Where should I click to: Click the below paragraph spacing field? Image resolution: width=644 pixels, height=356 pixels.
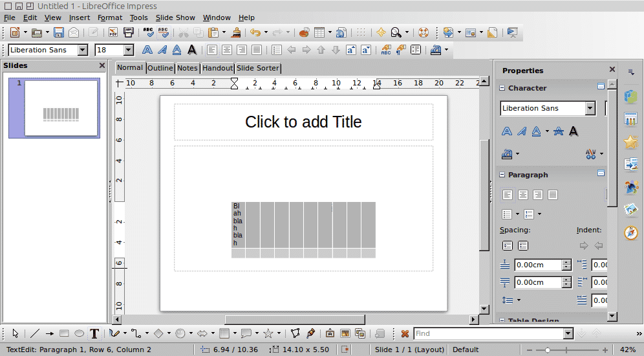(x=538, y=282)
